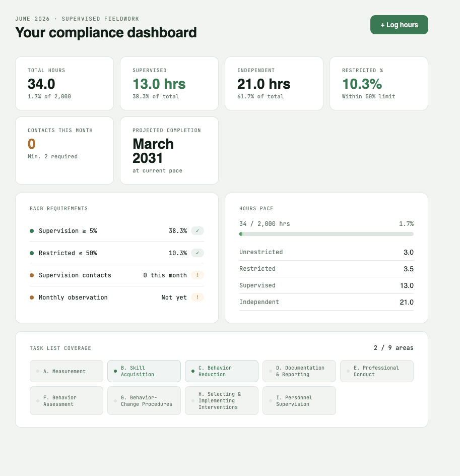Open the Total Hours 34.0 card
Image resolution: width=460 pixels, height=476 pixels.
pos(64,84)
